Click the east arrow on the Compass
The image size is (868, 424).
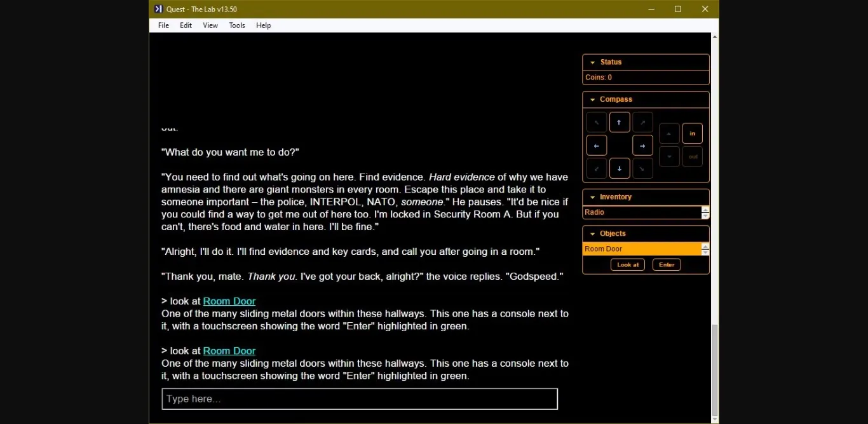(x=642, y=145)
